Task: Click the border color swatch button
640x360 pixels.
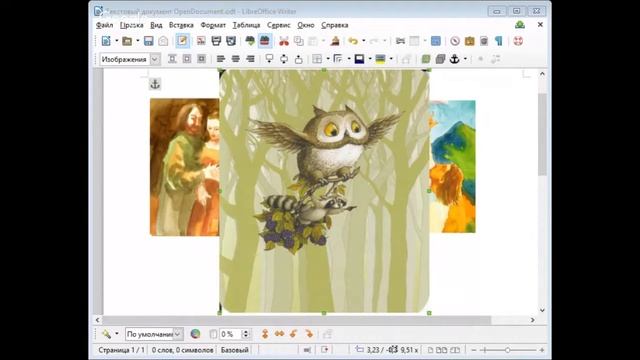Action: coord(359,59)
